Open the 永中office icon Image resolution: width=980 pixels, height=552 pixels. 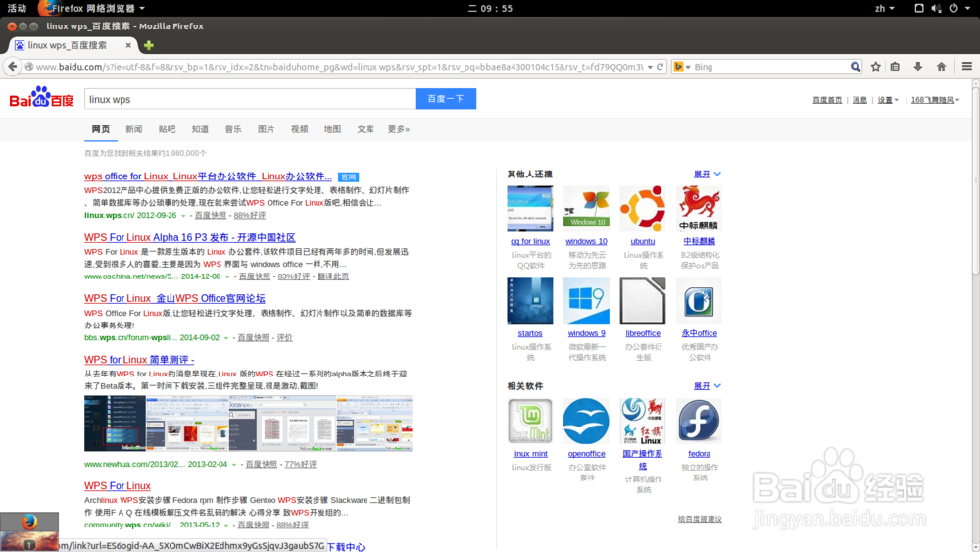click(699, 301)
